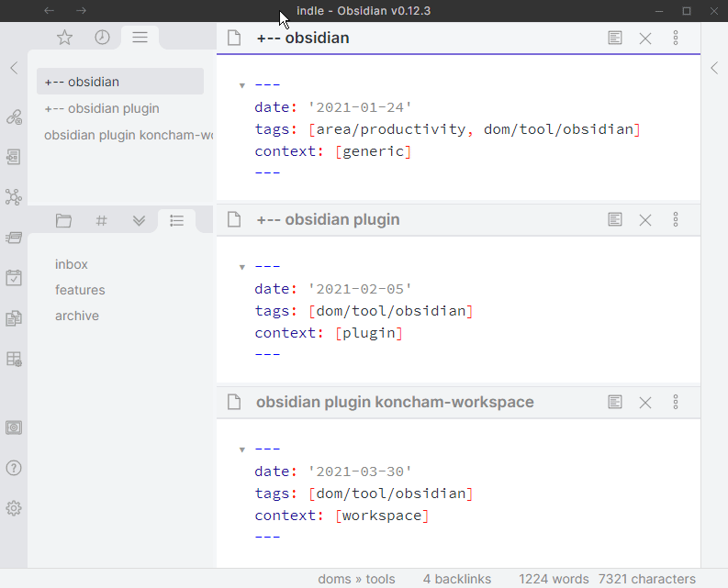Jump to 'archive' heading in outline
The width and height of the screenshot is (728, 588).
pyautogui.click(x=77, y=316)
